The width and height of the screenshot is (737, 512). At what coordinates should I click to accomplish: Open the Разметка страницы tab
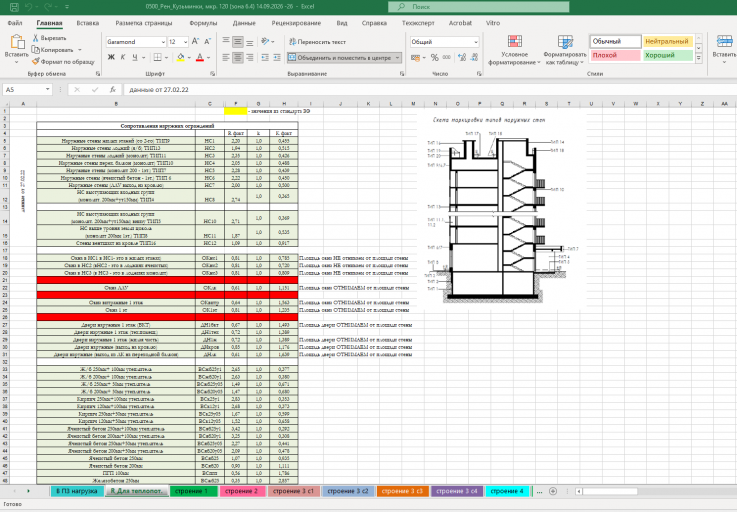tap(144, 23)
